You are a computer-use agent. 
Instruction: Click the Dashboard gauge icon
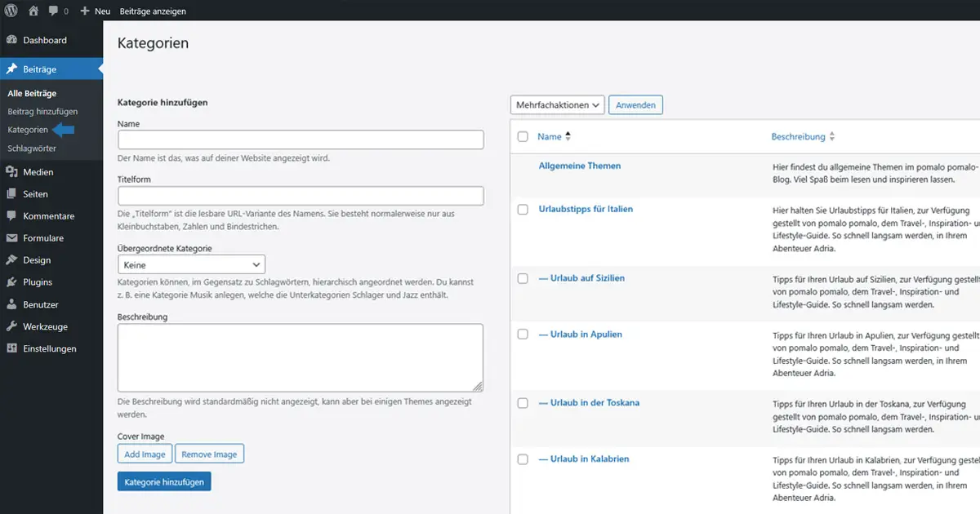pos(11,40)
